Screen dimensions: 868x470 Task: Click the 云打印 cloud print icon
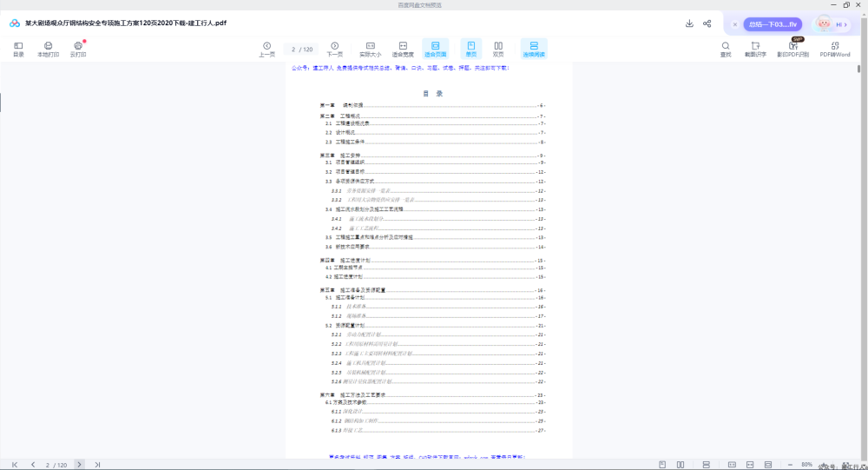(x=78, y=49)
